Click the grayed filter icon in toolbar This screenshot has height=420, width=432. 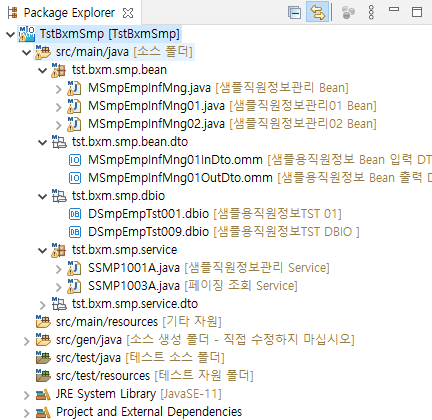(348, 13)
